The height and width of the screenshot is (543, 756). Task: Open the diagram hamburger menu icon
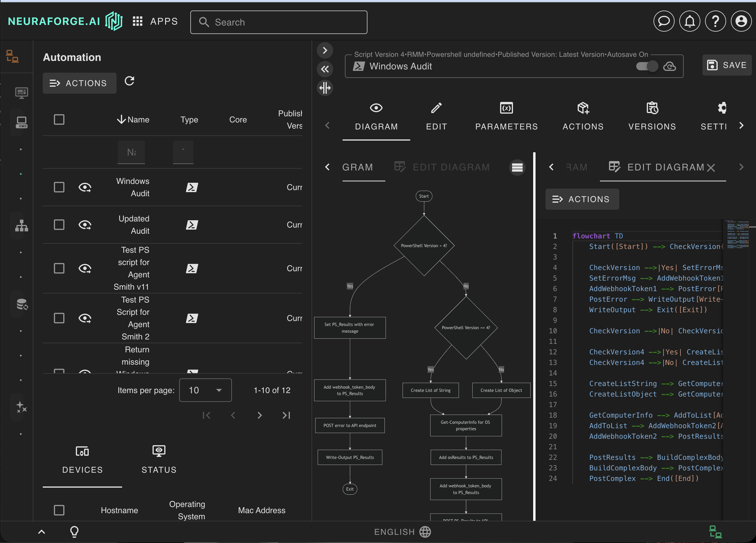tap(517, 167)
